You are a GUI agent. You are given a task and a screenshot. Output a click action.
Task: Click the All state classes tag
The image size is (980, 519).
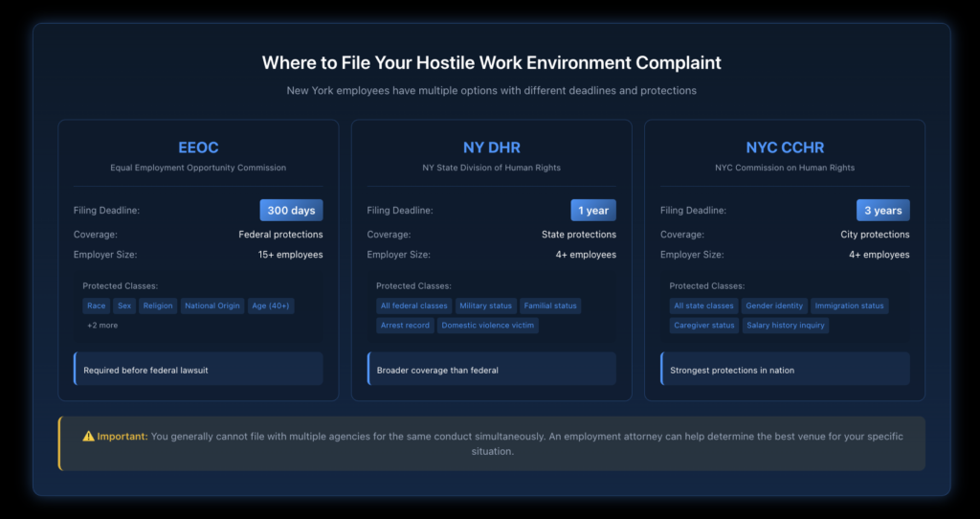coord(703,305)
